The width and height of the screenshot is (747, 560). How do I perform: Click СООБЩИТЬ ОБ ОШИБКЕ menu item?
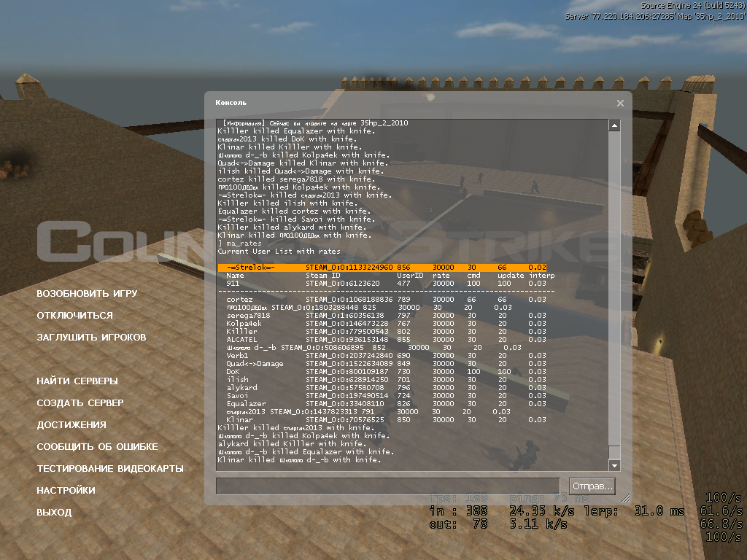(x=97, y=447)
